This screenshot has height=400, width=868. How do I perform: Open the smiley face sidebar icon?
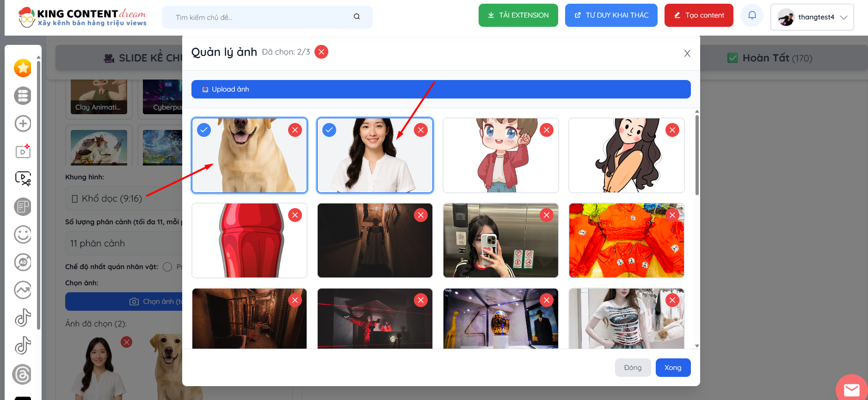pos(23,234)
